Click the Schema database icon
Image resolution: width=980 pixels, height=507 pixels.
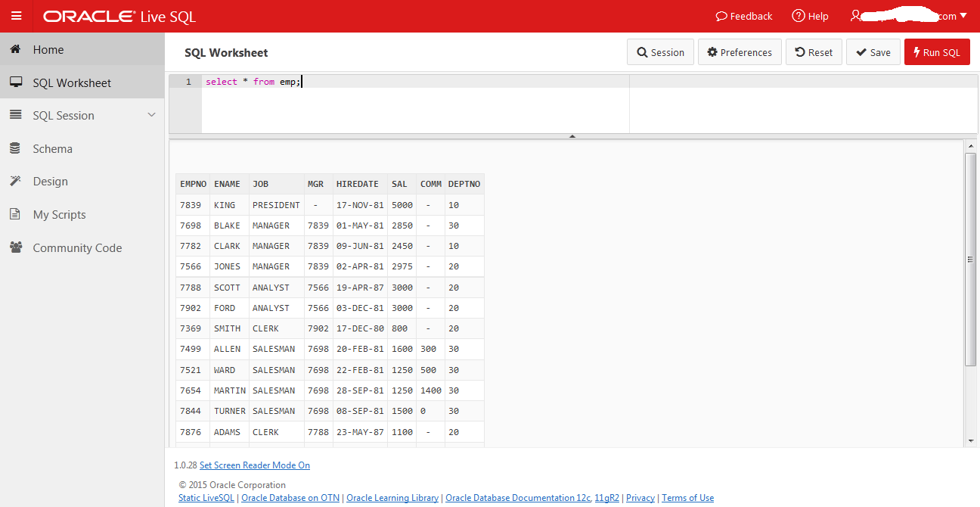tap(15, 148)
